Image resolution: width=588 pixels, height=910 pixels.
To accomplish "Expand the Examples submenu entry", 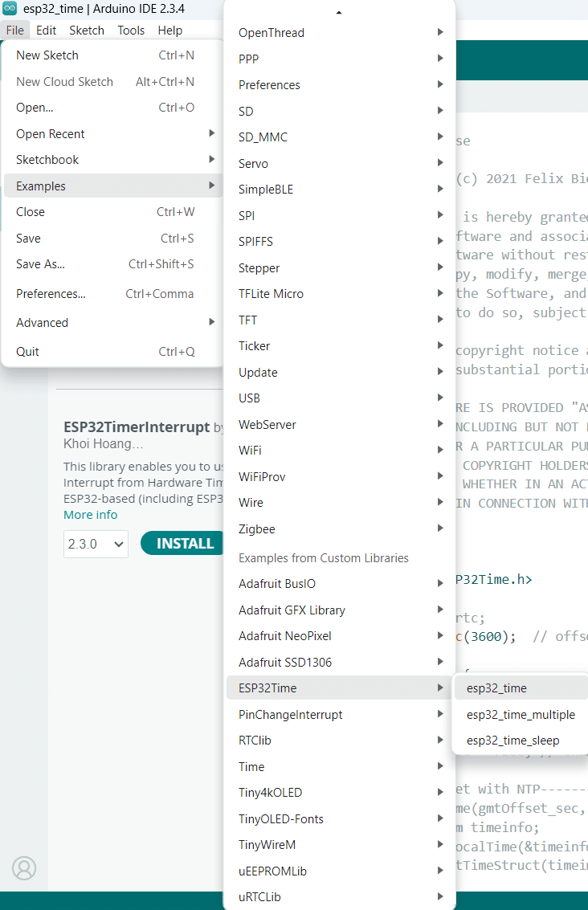I will pyautogui.click(x=112, y=186).
